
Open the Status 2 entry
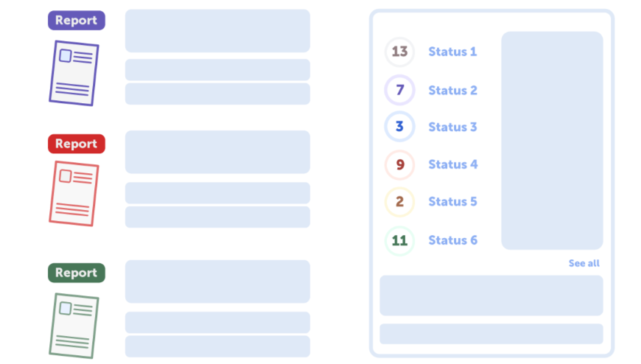[452, 91]
